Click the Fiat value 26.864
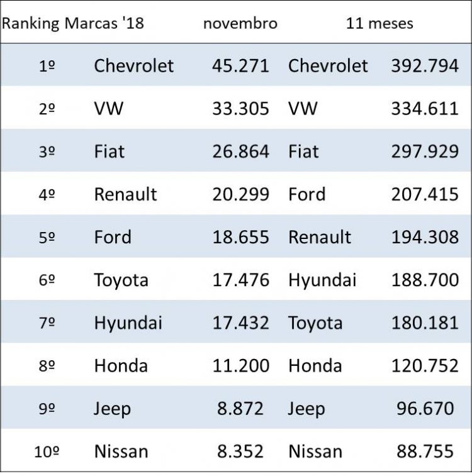Viewport: 472px width, 476px height. pyautogui.click(x=240, y=151)
